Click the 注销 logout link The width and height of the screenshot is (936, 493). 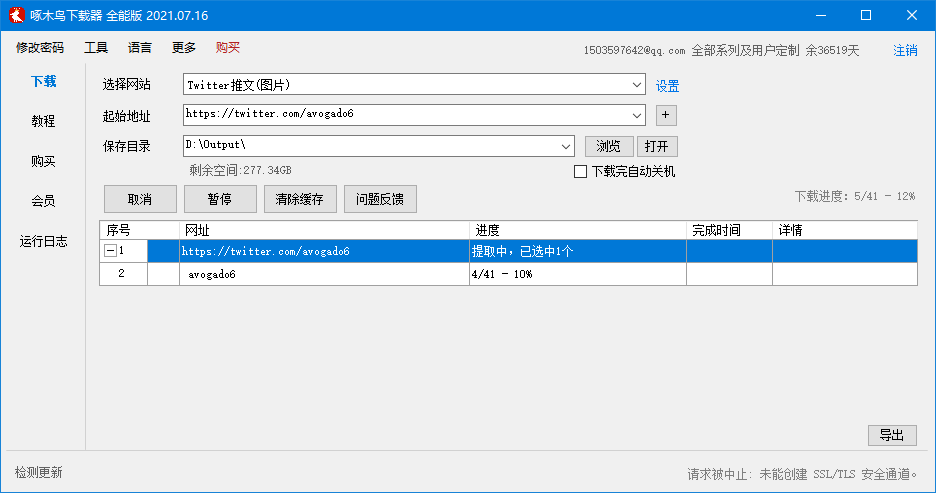[905, 50]
